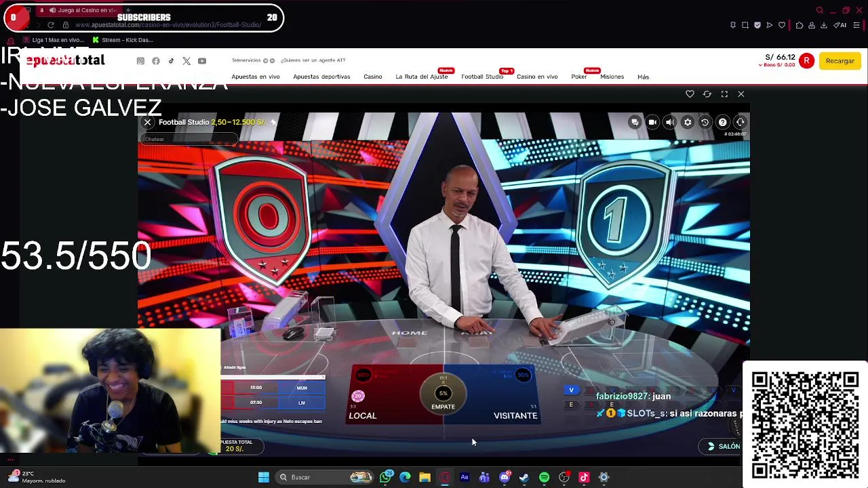Image resolution: width=868 pixels, height=488 pixels.
Task: Select the LIV 07:30 match row
Action: tap(274, 403)
